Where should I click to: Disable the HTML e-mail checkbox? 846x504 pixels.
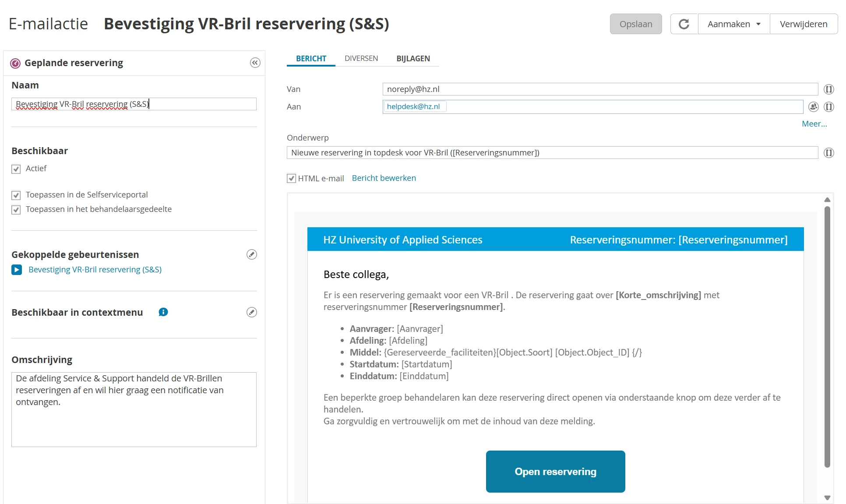[x=291, y=178]
